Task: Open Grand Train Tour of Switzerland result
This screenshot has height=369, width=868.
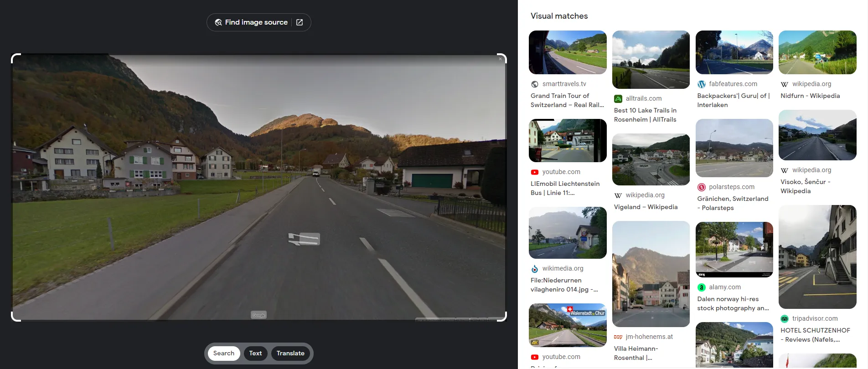Action: [567, 100]
